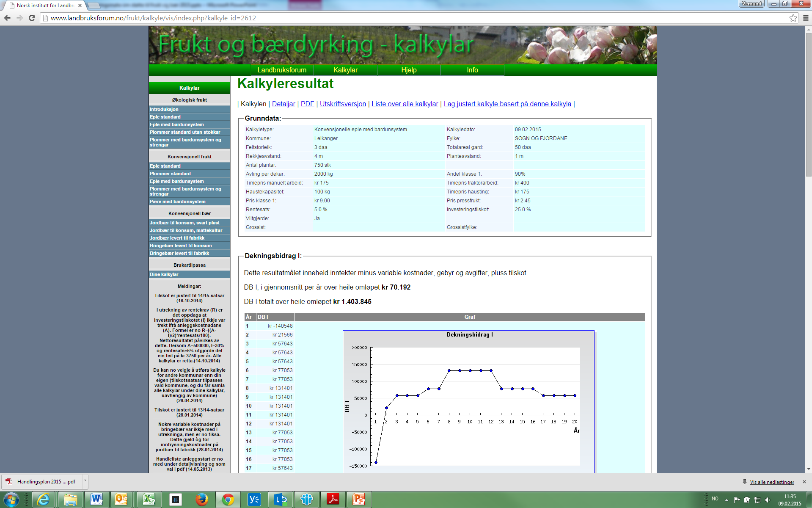Image resolution: width=812 pixels, height=508 pixels.
Task: Select Plommer standard under Konvensjonell frukt
Action: pos(190,174)
